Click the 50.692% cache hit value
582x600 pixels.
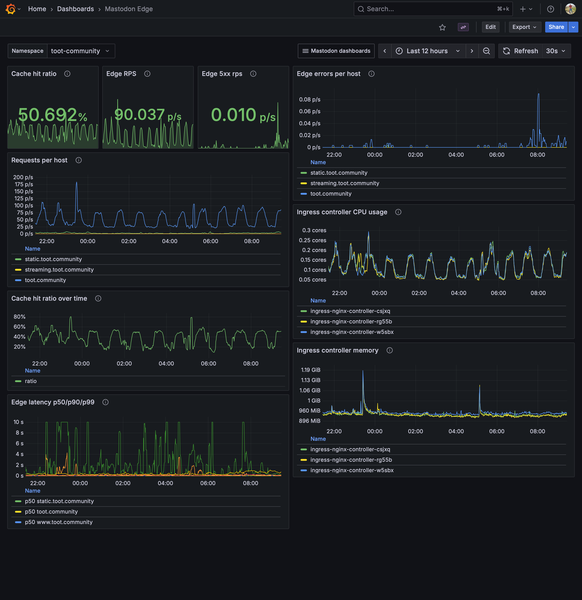[x=53, y=115]
